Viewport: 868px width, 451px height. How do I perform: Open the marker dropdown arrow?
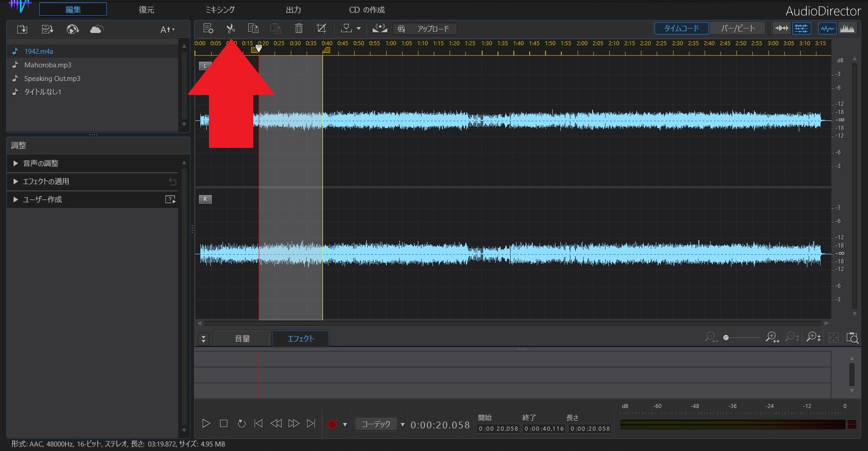(x=358, y=28)
